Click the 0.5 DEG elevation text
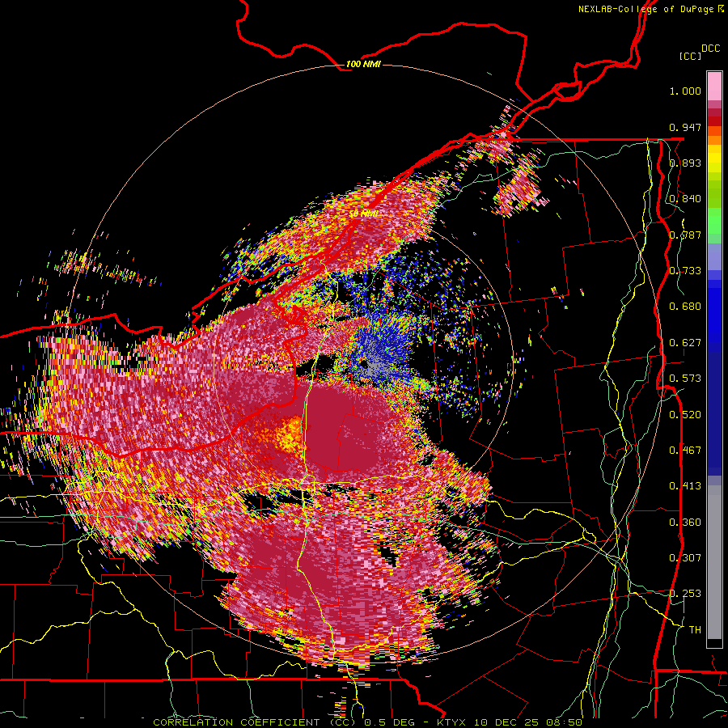This screenshot has height=728, width=728. (389, 722)
